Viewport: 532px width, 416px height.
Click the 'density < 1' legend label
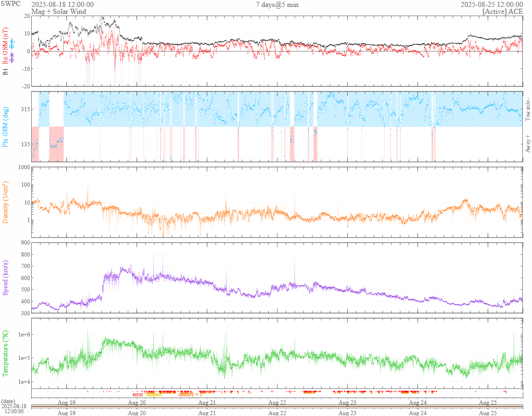[x=190, y=394]
